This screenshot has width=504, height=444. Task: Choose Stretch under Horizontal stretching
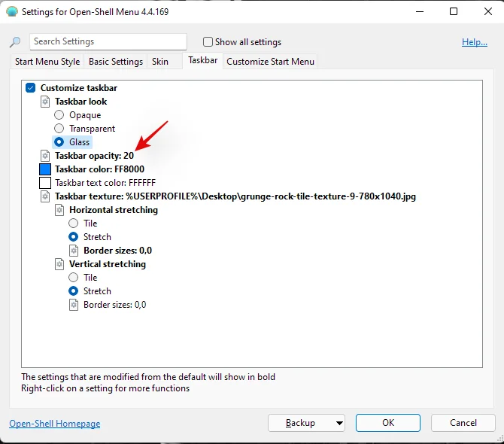tap(73, 236)
